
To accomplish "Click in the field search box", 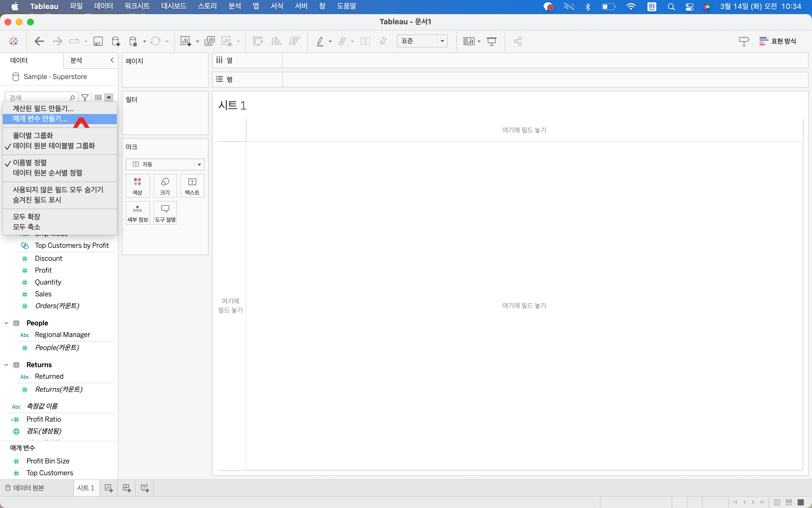I will point(42,97).
